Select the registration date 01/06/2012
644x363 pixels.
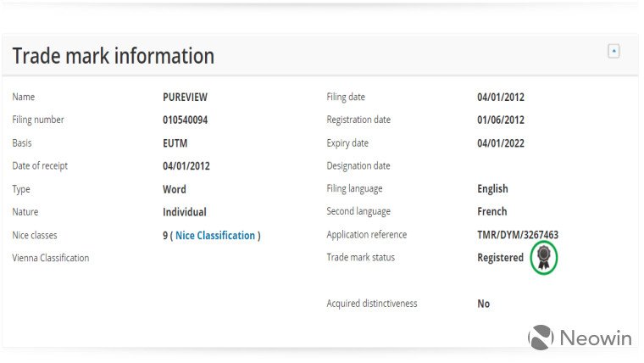(x=501, y=120)
